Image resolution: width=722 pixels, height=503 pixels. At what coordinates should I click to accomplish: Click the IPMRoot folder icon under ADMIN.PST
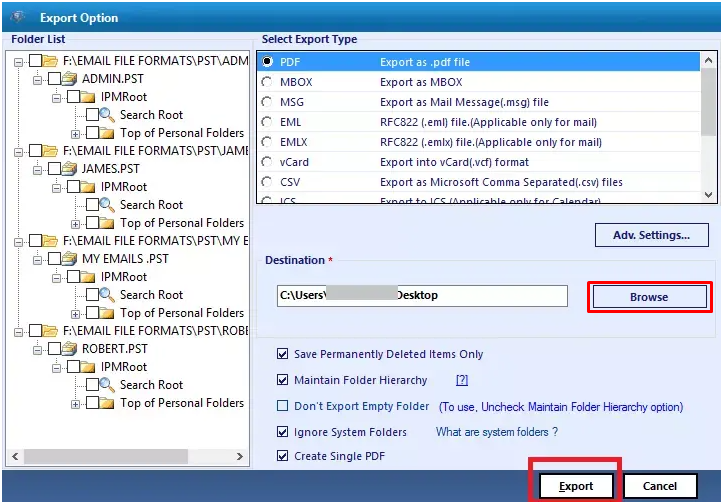point(88,97)
